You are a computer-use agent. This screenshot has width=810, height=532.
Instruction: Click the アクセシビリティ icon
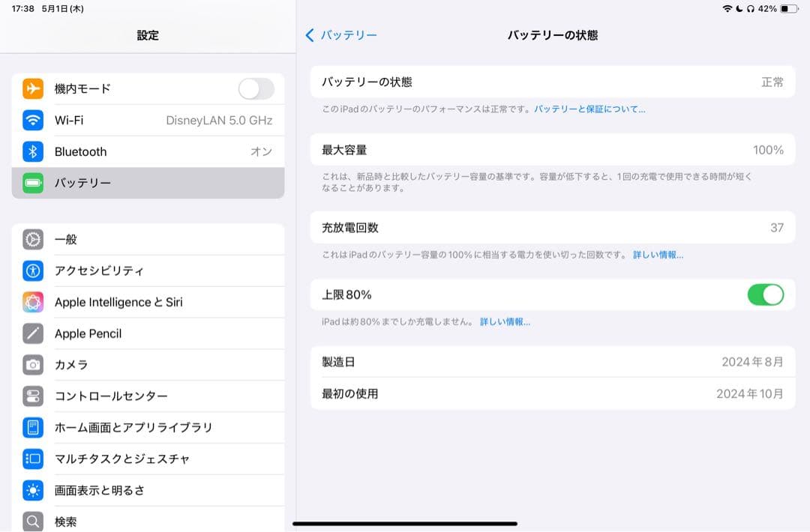pyautogui.click(x=33, y=270)
